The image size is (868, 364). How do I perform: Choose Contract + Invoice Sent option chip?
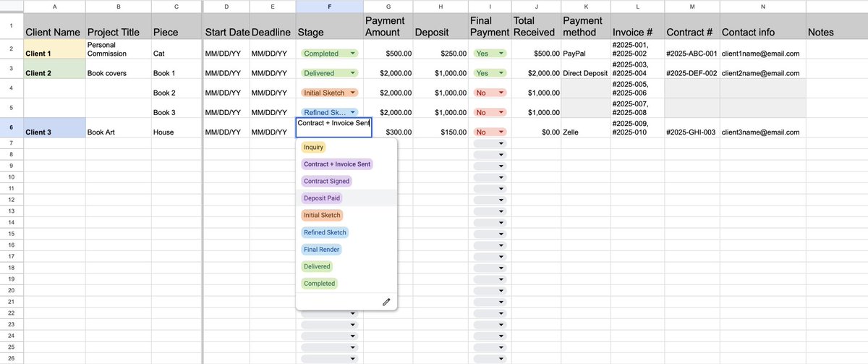click(x=337, y=164)
